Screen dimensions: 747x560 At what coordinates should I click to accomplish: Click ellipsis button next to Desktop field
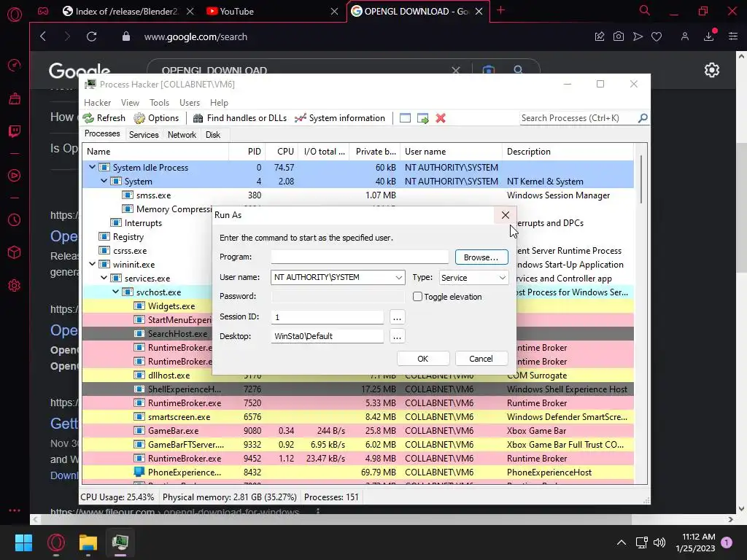(397, 336)
